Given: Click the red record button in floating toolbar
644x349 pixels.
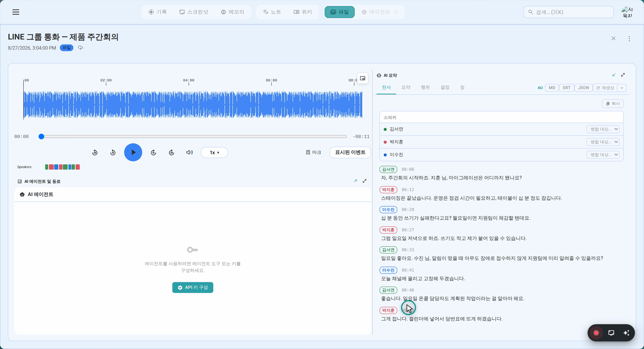Looking at the screenshot, I should (596, 333).
